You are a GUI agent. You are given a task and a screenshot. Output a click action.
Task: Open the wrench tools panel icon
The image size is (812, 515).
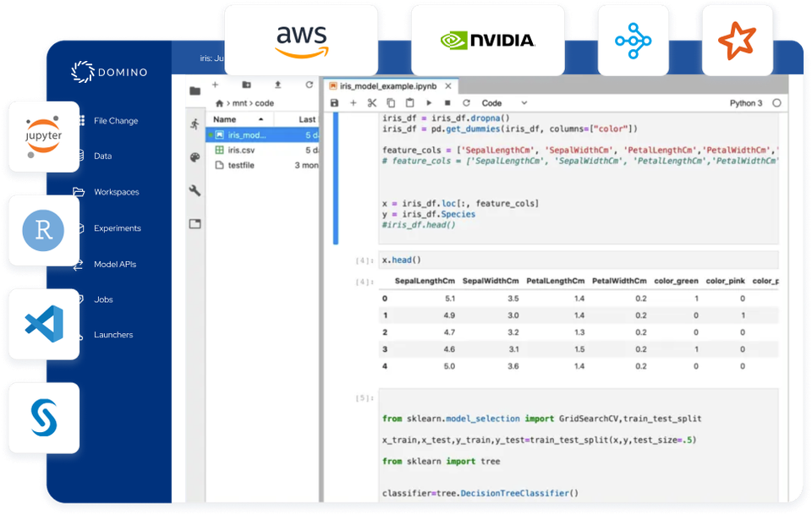click(195, 190)
